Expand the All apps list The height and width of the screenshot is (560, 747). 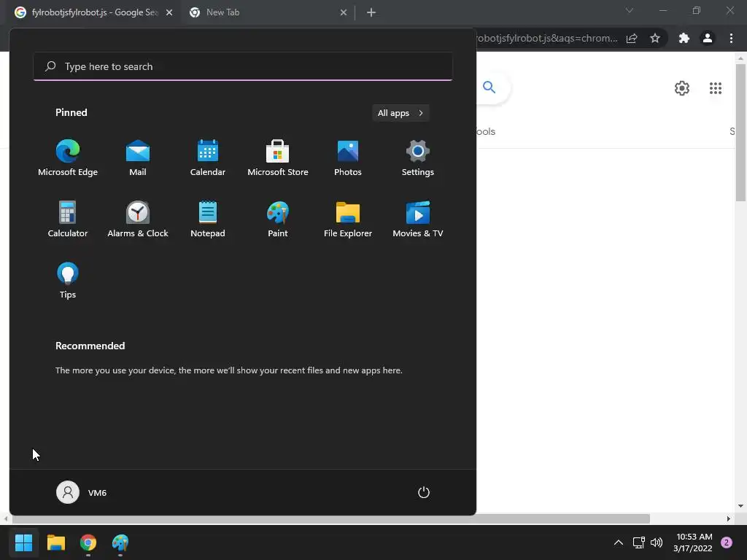pos(400,113)
